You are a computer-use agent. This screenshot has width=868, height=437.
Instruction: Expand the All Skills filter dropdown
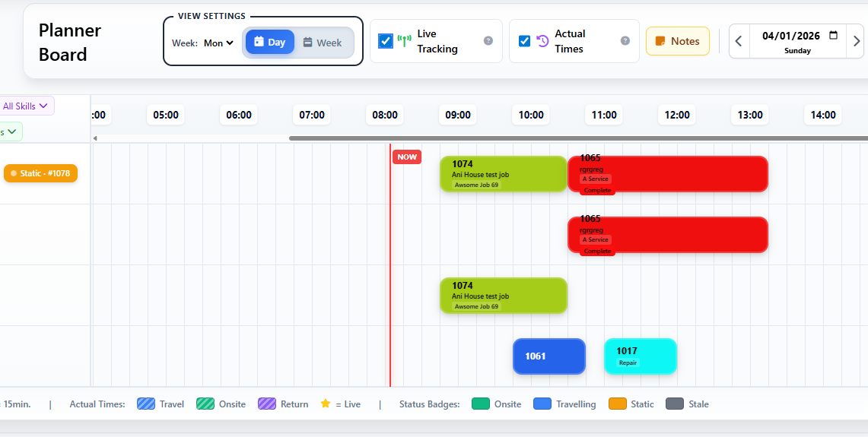(25, 106)
